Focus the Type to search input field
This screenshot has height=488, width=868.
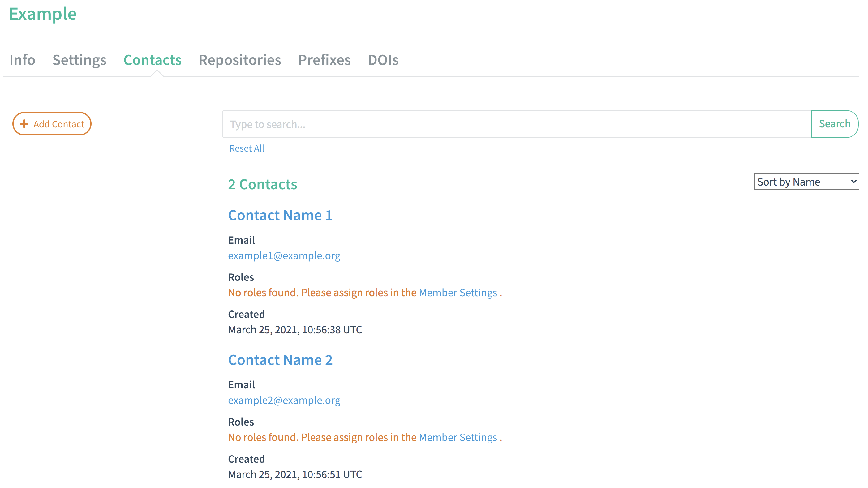coord(516,124)
